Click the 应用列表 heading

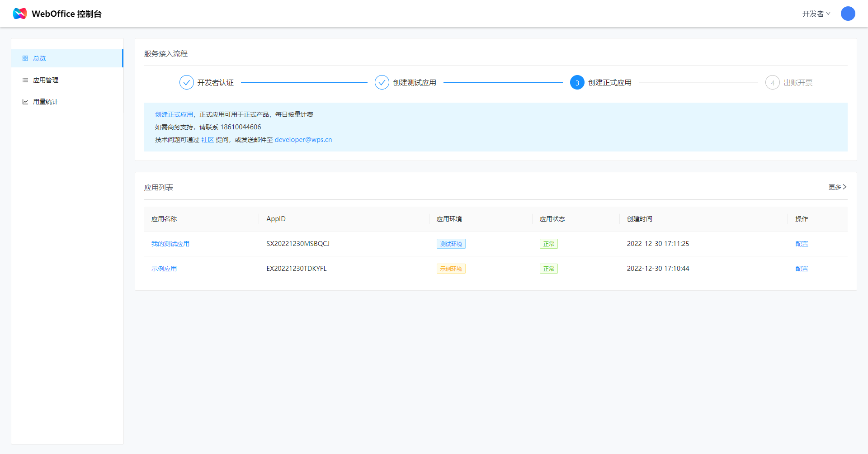[x=159, y=188]
